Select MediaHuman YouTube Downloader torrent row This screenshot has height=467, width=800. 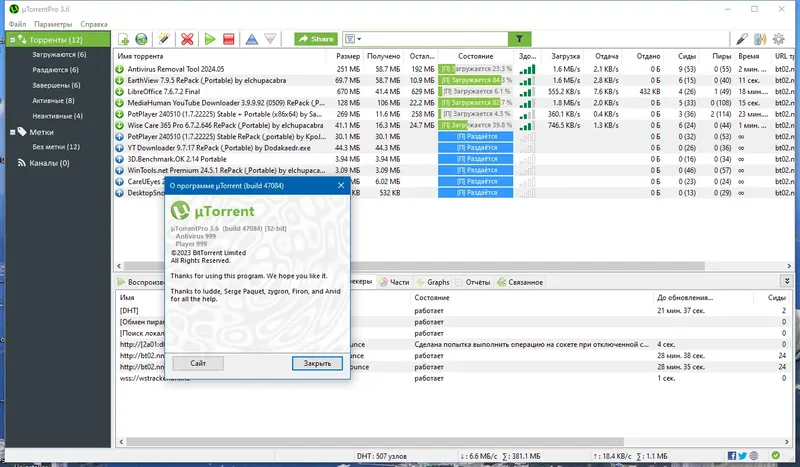coord(226,103)
